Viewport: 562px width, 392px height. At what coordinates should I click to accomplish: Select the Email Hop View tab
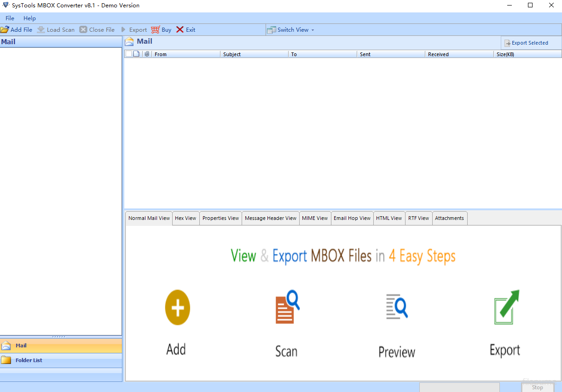[x=352, y=218]
